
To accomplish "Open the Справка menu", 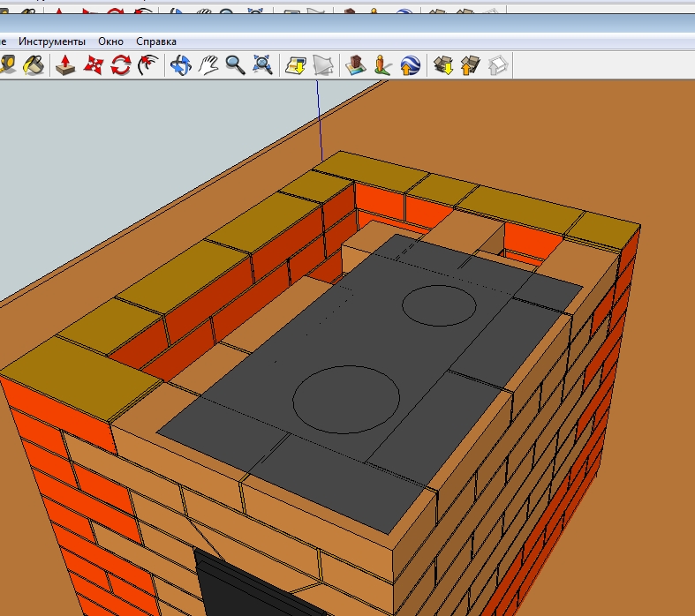I will (156, 41).
